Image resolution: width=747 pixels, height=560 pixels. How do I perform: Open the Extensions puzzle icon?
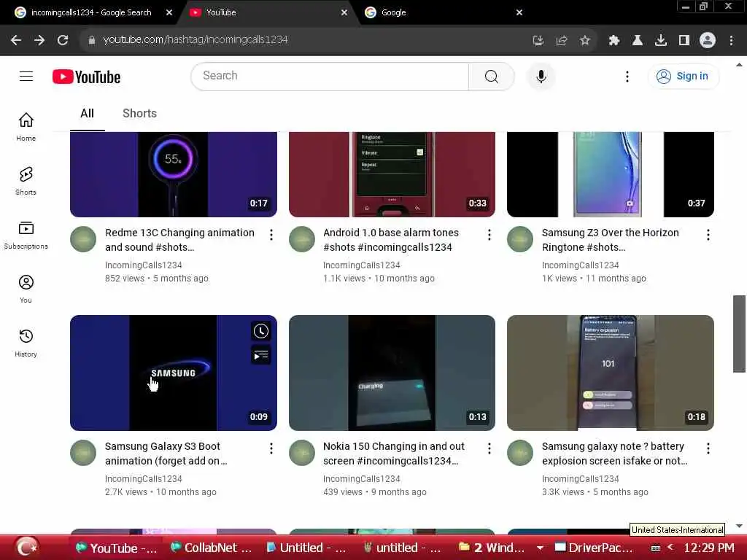click(x=614, y=41)
